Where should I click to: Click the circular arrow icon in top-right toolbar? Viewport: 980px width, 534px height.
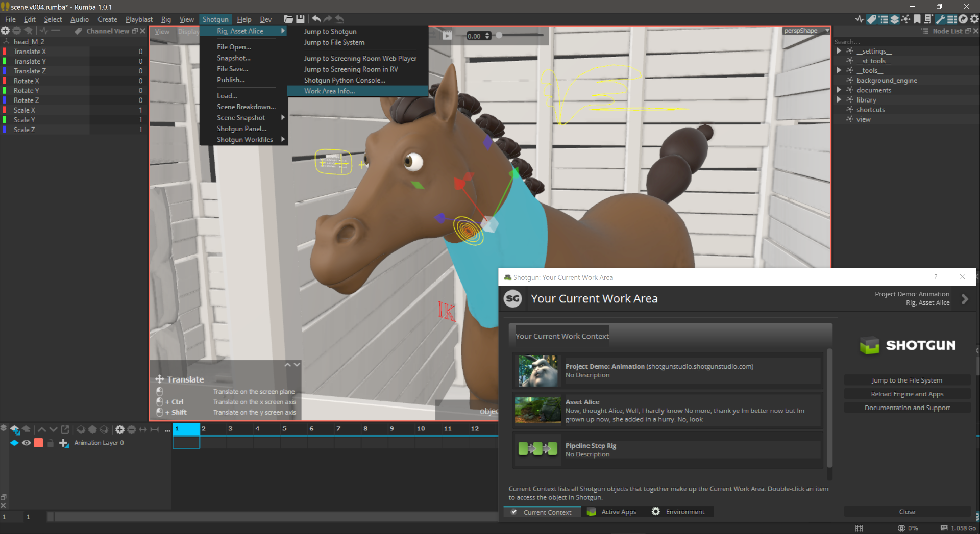(x=963, y=19)
